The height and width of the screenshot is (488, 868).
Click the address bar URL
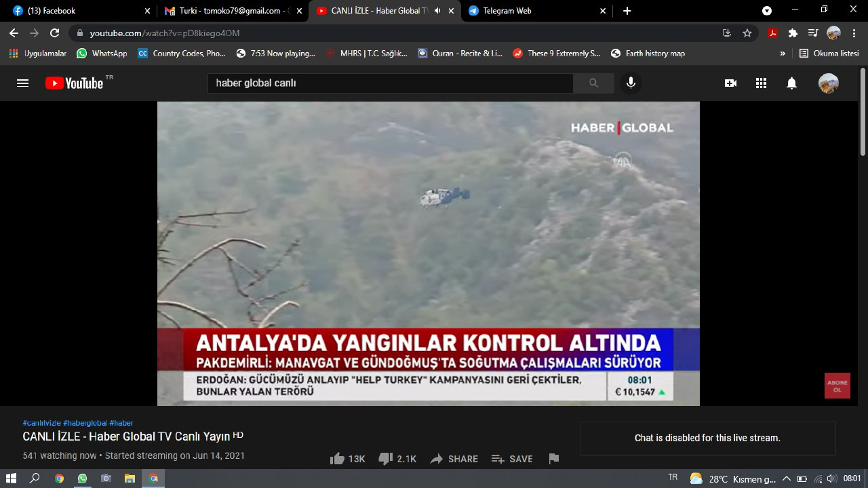(x=165, y=33)
